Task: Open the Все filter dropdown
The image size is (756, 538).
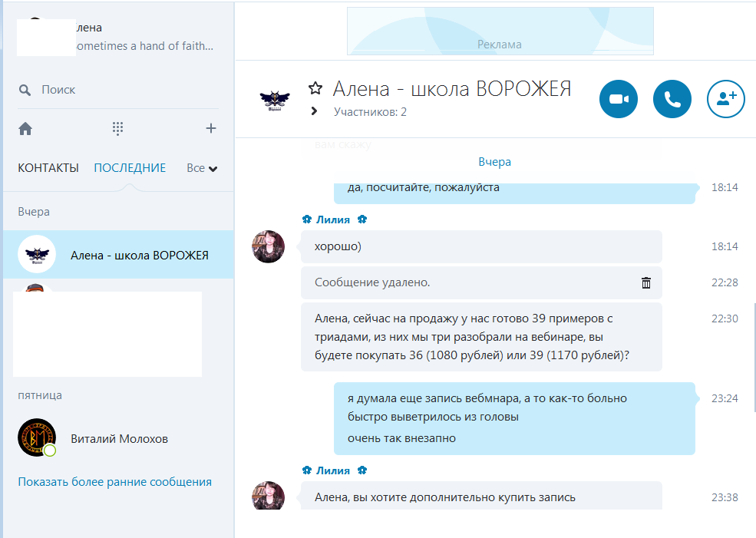Action: (202, 168)
